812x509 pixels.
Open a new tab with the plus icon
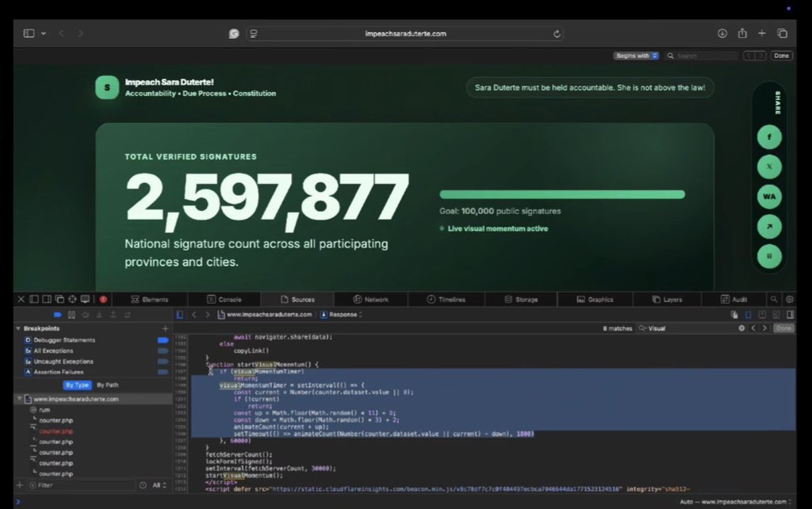762,33
